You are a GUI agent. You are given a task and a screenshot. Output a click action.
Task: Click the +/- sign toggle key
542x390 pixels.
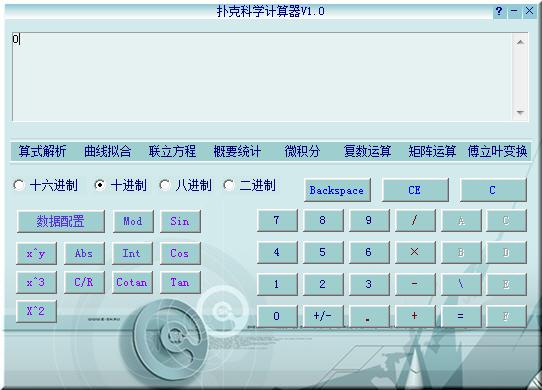point(323,316)
